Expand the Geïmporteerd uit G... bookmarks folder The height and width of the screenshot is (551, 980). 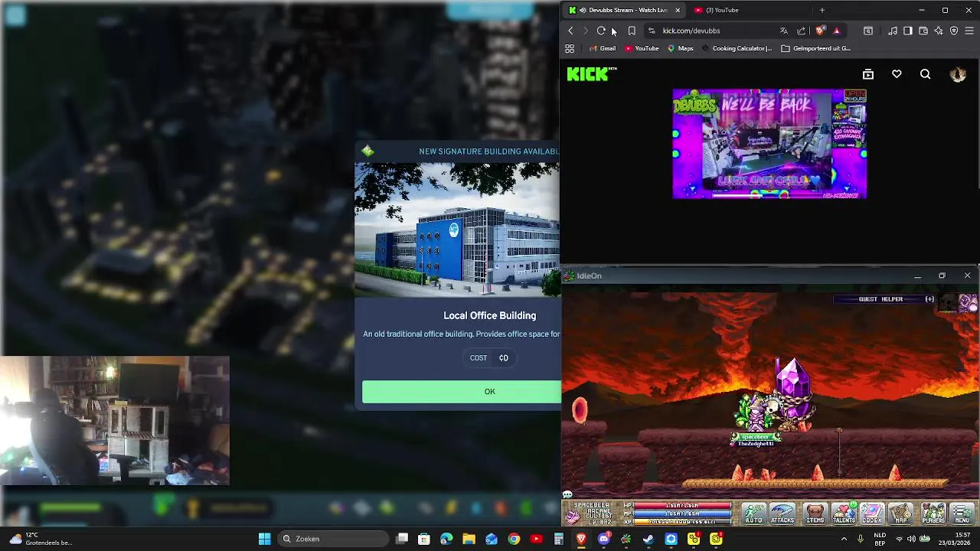[x=815, y=48]
